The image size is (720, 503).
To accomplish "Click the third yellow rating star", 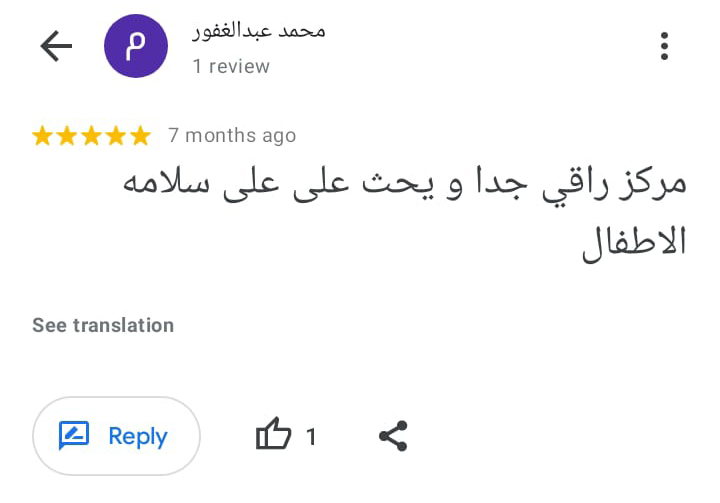I will pyautogui.click(x=91, y=135).
